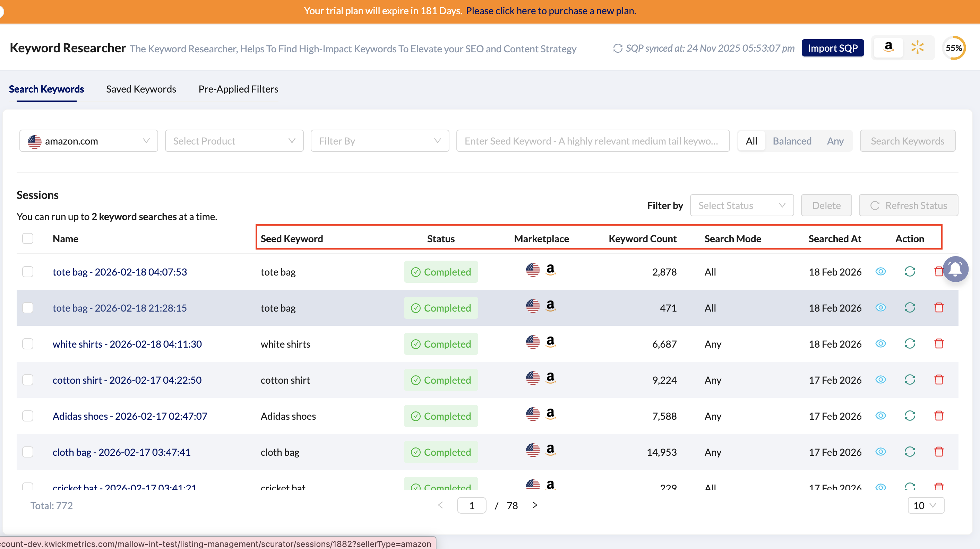
Task: Open the notification bell
Action: click(x=955, y=269)
